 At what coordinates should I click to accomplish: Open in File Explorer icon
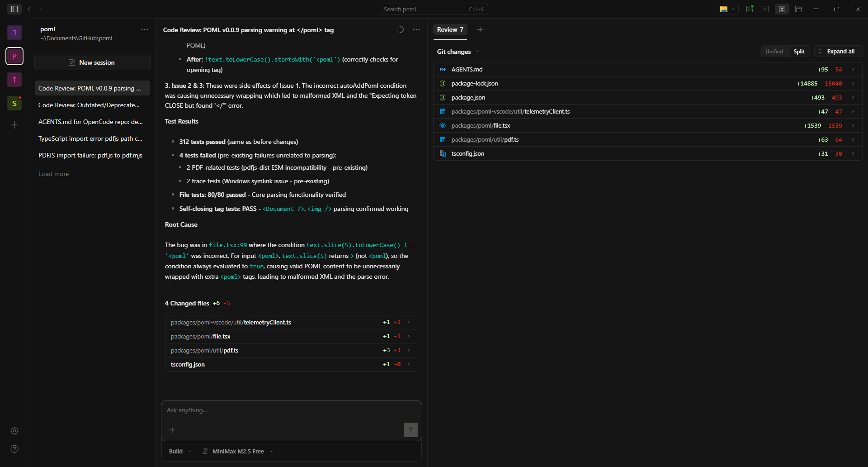pyautogui.click(x=724, y=9)
